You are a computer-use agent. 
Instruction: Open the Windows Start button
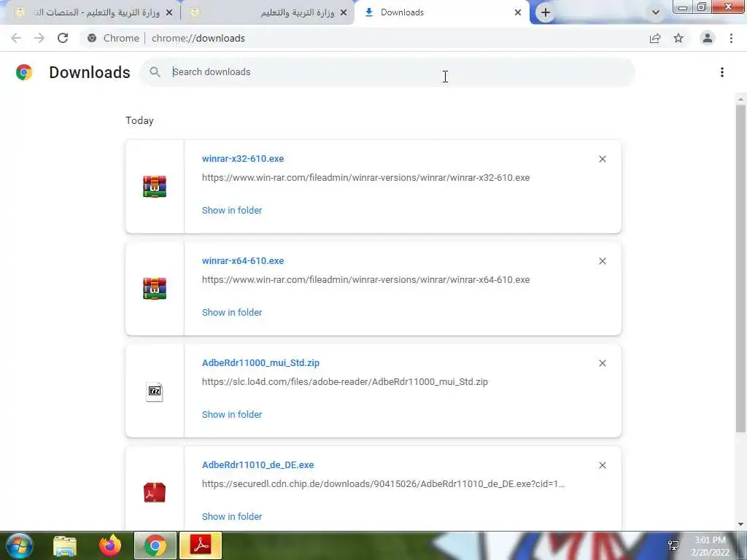(x=19, y=545)
